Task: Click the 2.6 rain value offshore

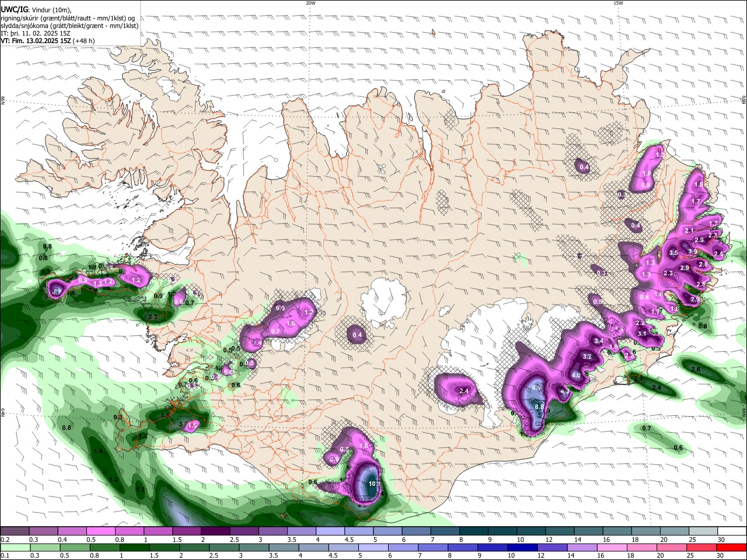Action: [696, 369]
